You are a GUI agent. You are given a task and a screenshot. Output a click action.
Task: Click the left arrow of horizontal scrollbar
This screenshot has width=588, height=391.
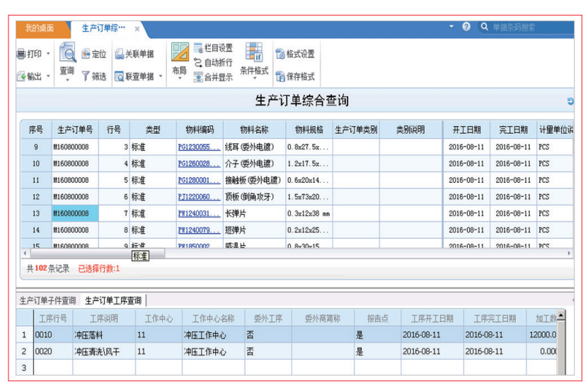pyautogui.click(x=25, y=254)
